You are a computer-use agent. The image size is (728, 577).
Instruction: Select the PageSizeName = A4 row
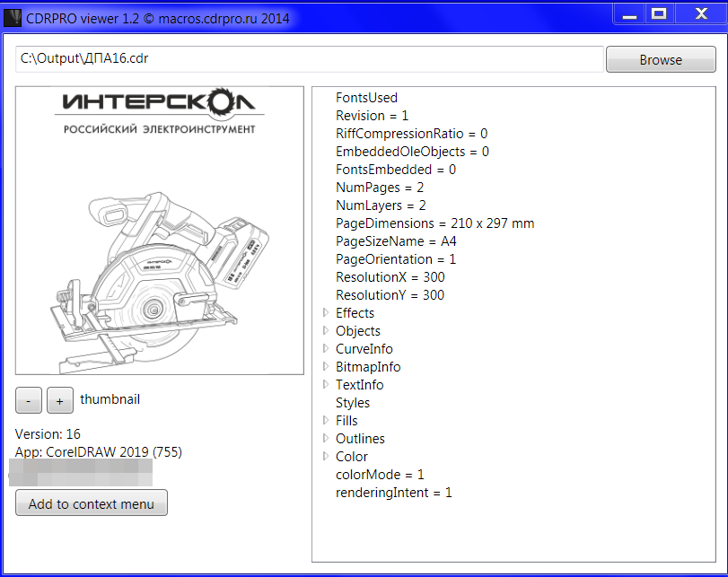396,241
